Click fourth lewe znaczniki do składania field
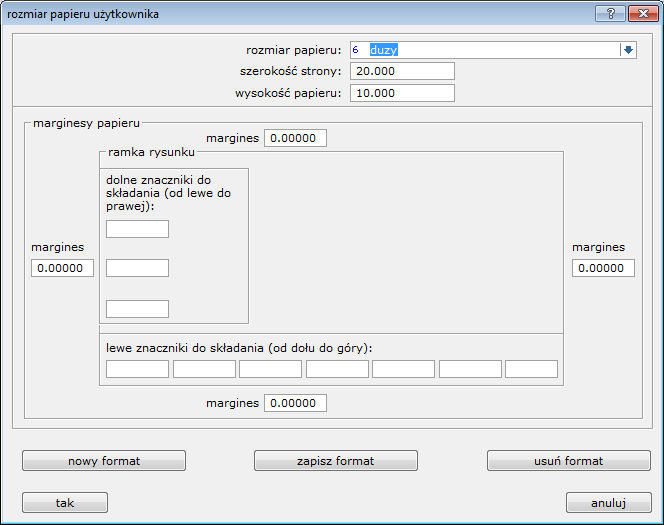This screenshot has width=664, height=525. click(337, 369)
